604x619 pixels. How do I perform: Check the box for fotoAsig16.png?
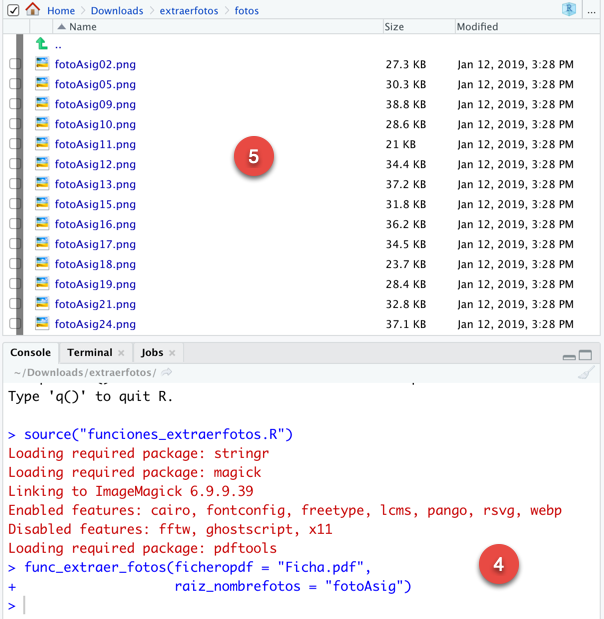point(15,224)
